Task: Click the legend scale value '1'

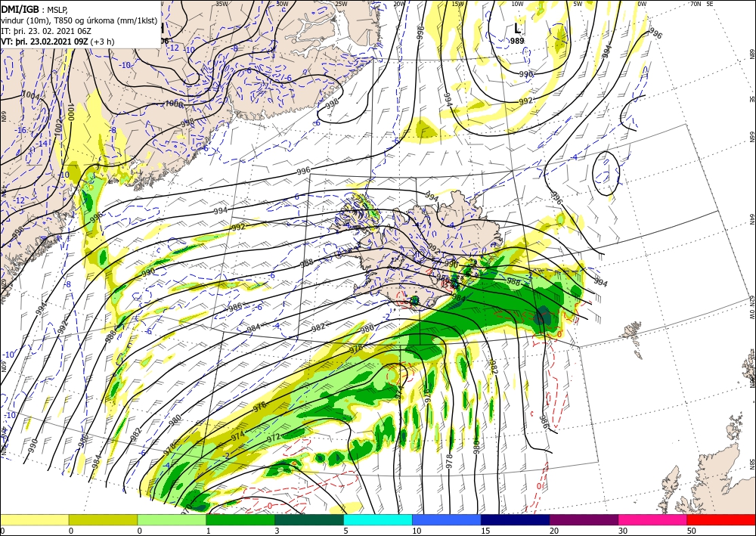Action: click(209, 531)
